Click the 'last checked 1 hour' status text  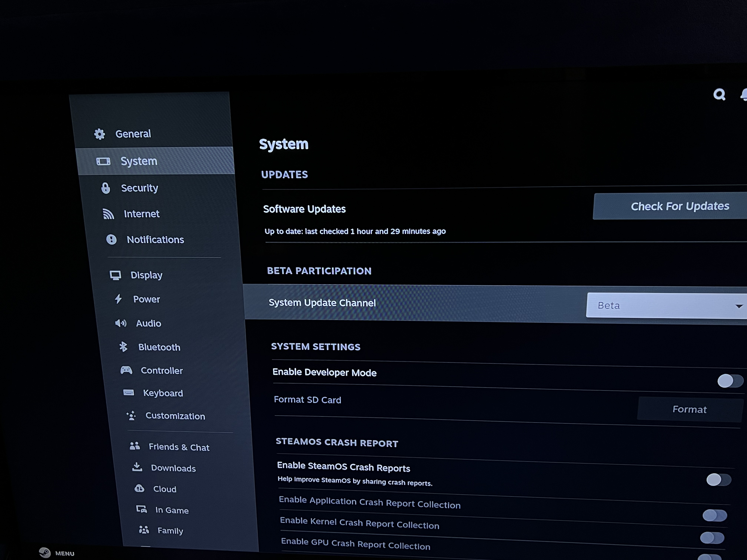coord(355,231)
